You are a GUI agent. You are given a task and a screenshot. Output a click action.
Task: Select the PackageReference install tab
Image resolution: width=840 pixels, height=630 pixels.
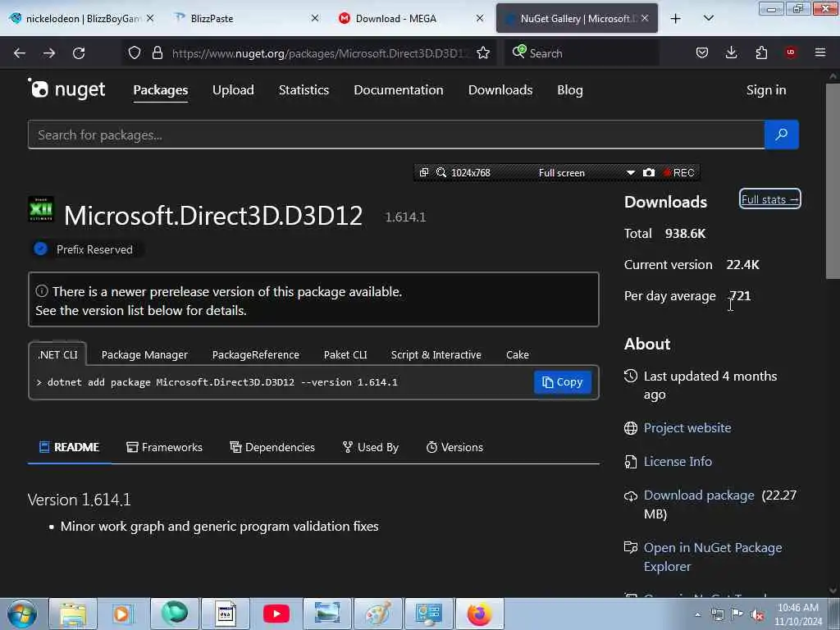(x=256, y=354)
